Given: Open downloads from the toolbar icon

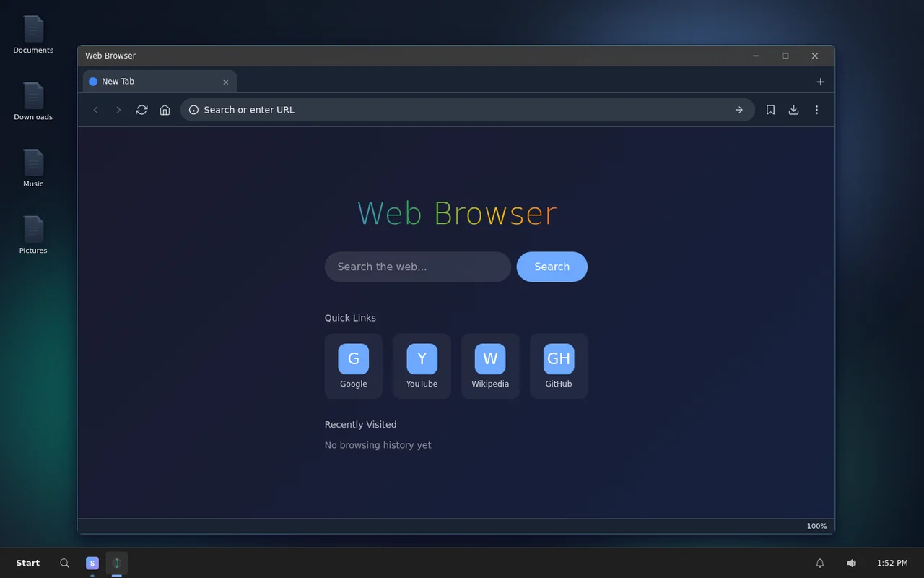Looking at the screenshot, I should (793, 110).
